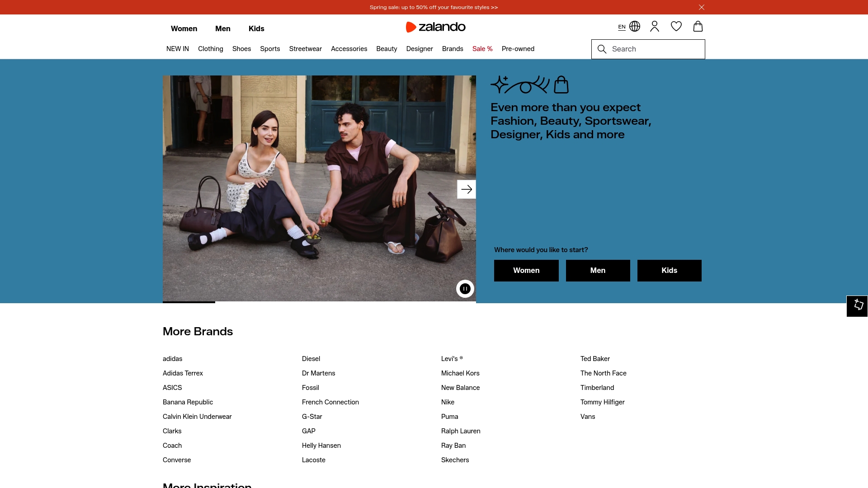This screenshot has height=488, width=868.
Task: Open the French Connection brand link
Action: click(x=330, y=402)
